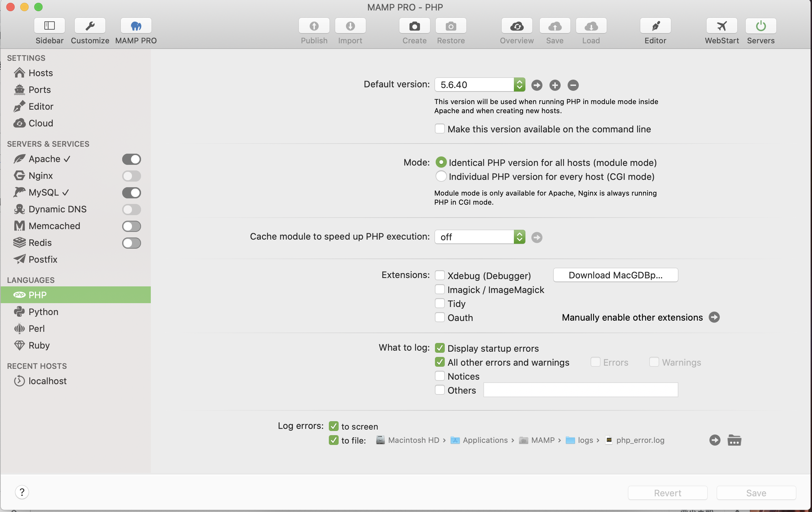Viewport: 812px width, 512px height.
Task: Add PHP version with plus icon
Action: (x=555, y=85)
